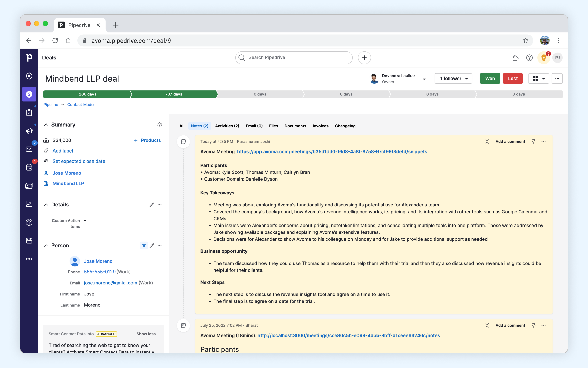
Task: Edit Person section with pencil icon
Action: pos(152,246)
